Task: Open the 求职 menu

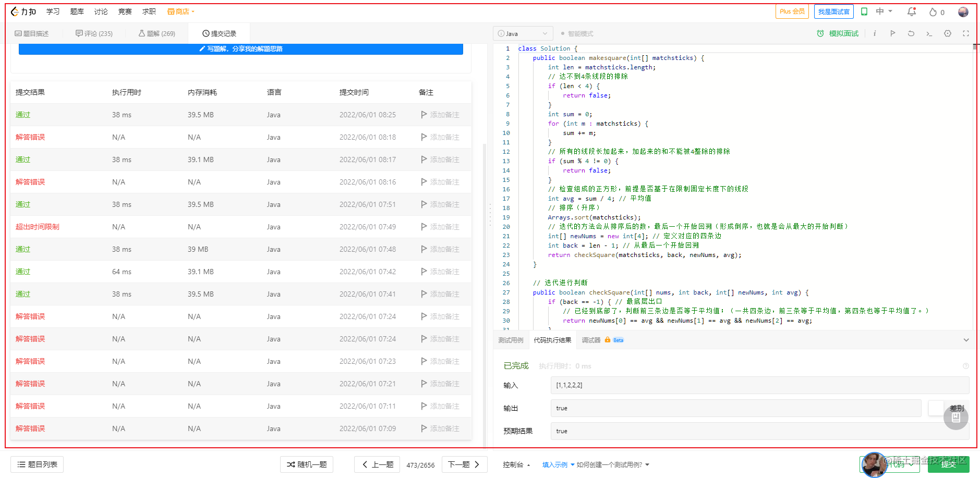Action: coord(149,11)
